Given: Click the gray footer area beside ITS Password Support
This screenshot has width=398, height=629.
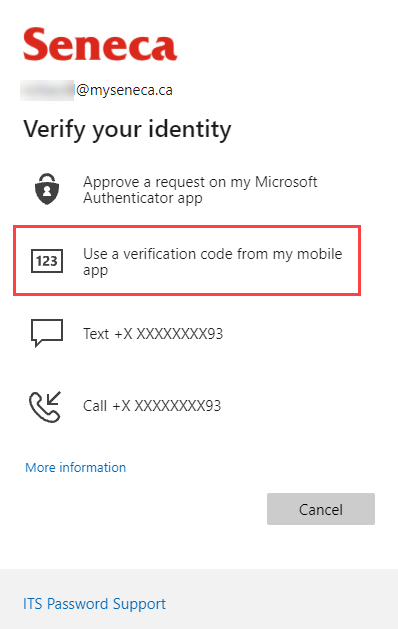Looking at the screenshot, I should point(281,599).
